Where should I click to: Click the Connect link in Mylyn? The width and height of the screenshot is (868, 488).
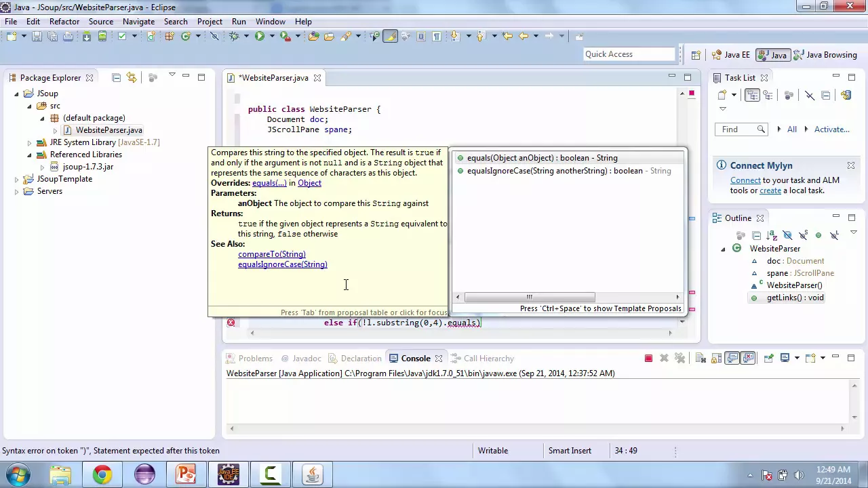(745, 180)
